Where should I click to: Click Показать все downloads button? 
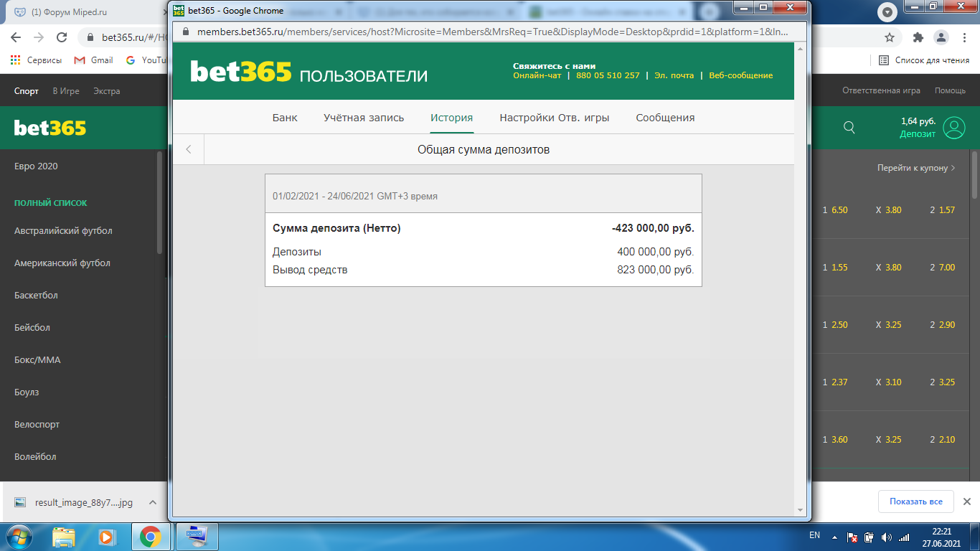(x=915, y=501)
